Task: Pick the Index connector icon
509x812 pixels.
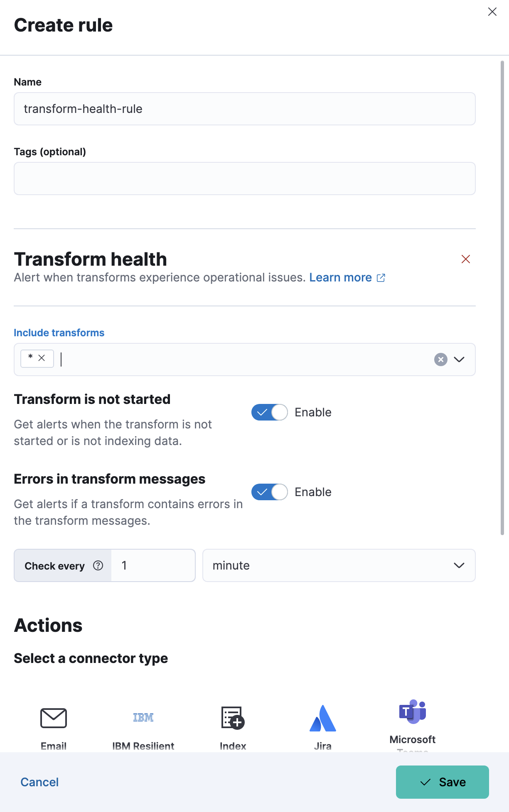Action: [233, 718]
